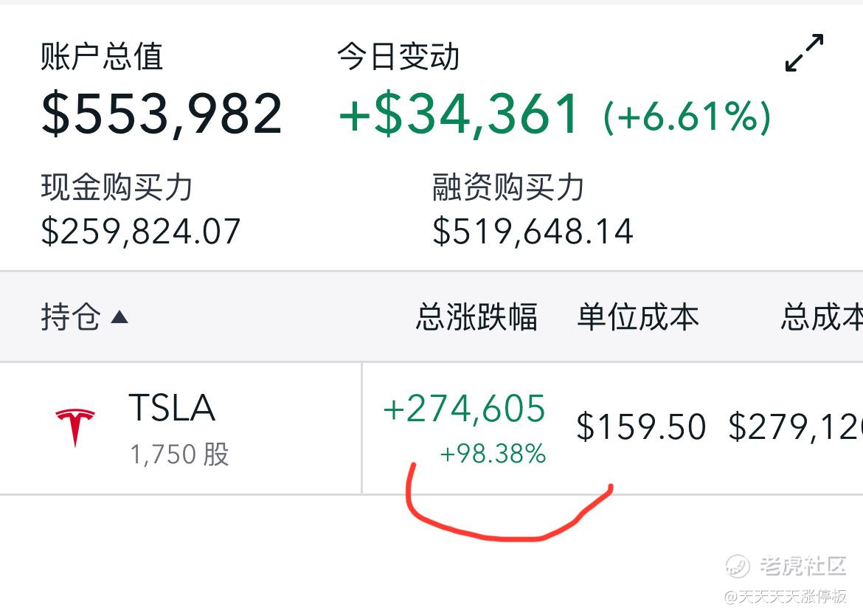The height and width of the screenshot is (616, 863).
Task: Tap the +98.38% gain percentage
Action: [x=493, y=454]
